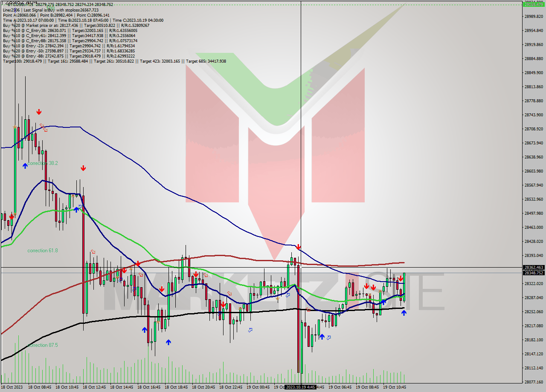Click the 28077.160 price axis label
This screenshot has width=546, height=392.
tap(534, 382)
